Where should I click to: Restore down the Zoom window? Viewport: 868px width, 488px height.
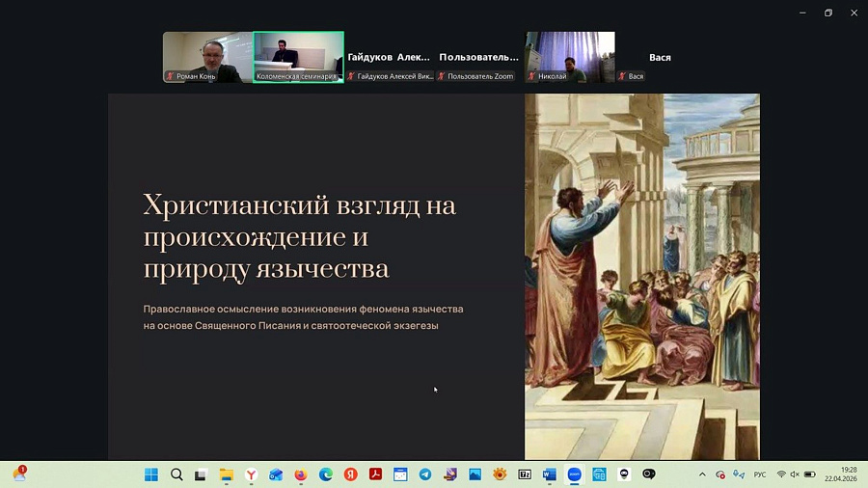(x=828, y=13)
